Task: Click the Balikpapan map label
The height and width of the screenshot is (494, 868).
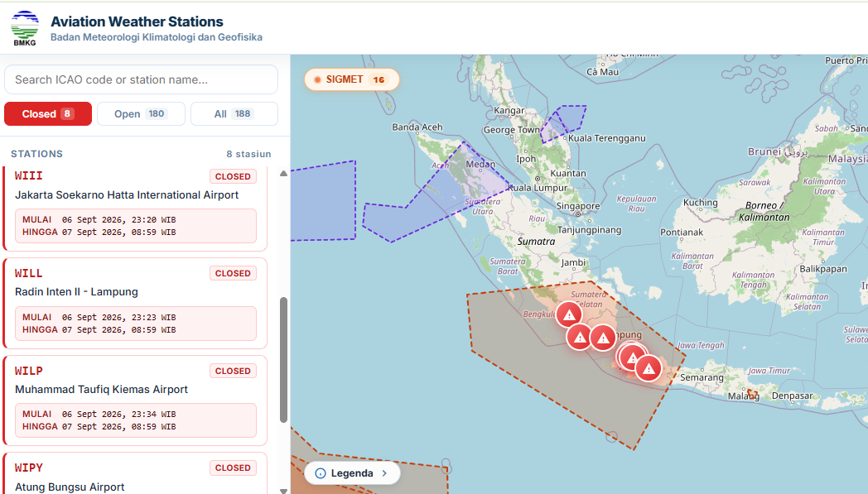Action: [823, 269]
